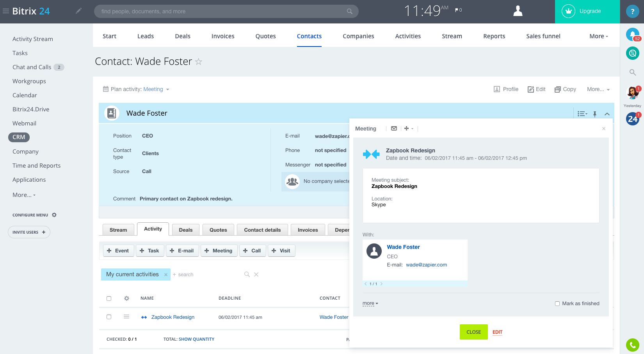Screen dimensions: 644x354
Task: Click the pin icon in contact header
Action: coord(595,114)
